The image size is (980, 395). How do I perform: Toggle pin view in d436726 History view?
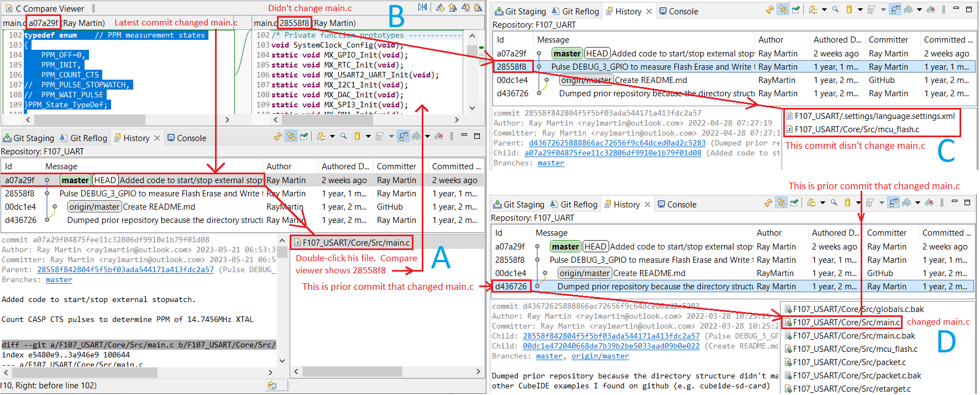pyautogui.click(x=794, y=202)
